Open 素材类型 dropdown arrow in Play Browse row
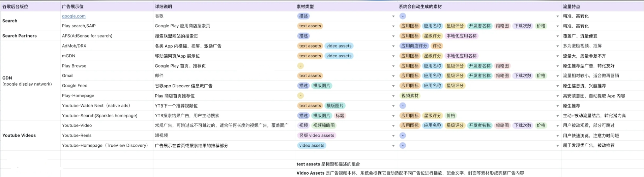 [x=393, y=66]
